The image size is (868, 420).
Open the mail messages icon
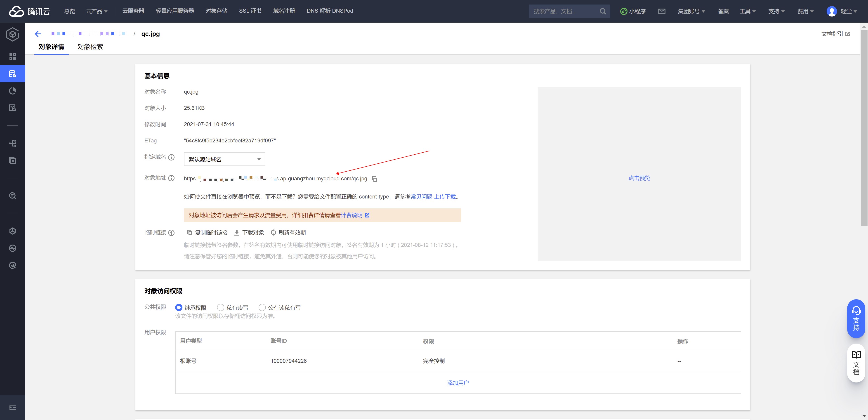pyautogui.click(x=661, y=11)
